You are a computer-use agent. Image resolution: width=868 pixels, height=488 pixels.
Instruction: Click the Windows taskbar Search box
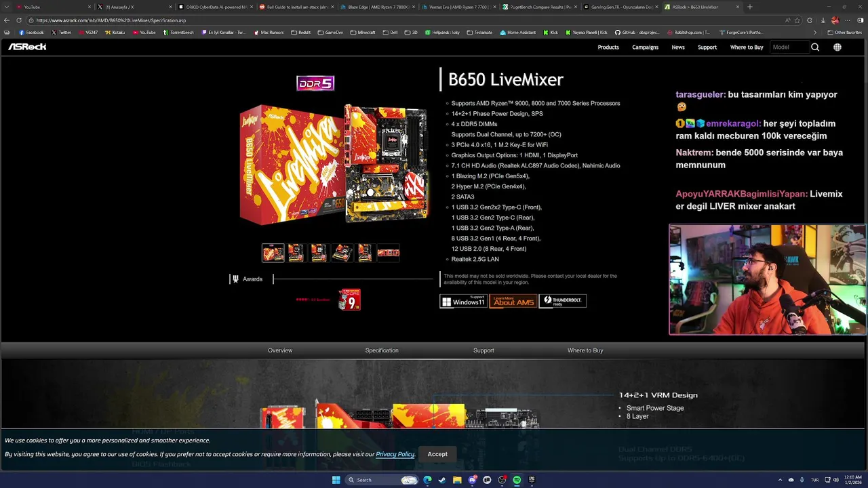pyautogui.click(x=382, y=480)
